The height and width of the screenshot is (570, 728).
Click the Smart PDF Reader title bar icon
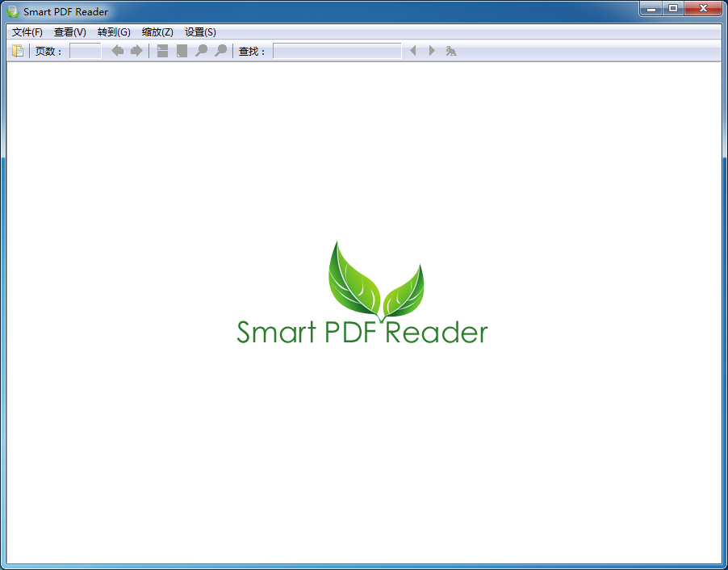point(11,11)
